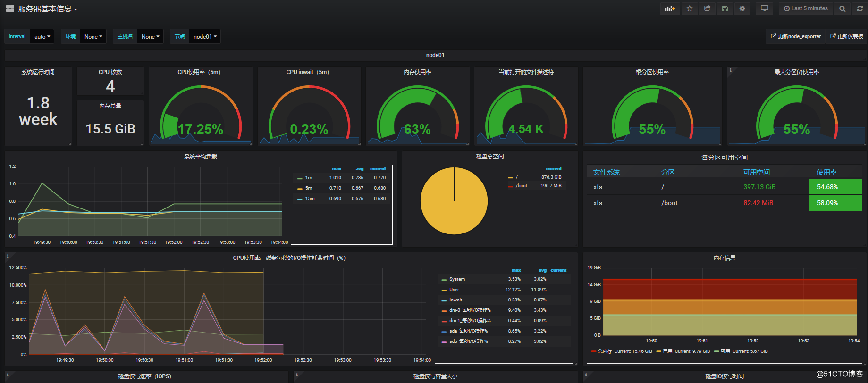868x383 pixels.
Task: Open dashboard settings gear
Action: click(x=742, y=8)
